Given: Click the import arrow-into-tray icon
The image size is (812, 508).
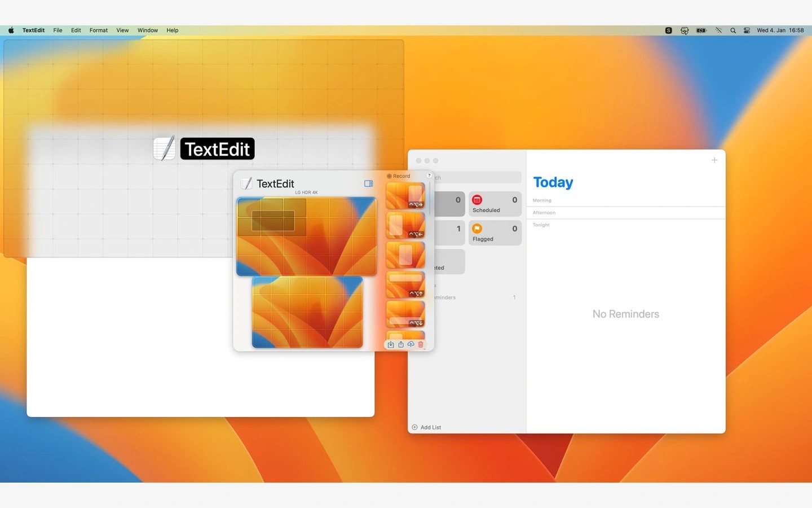Looking at the screenshot, I should click(390, 344).
